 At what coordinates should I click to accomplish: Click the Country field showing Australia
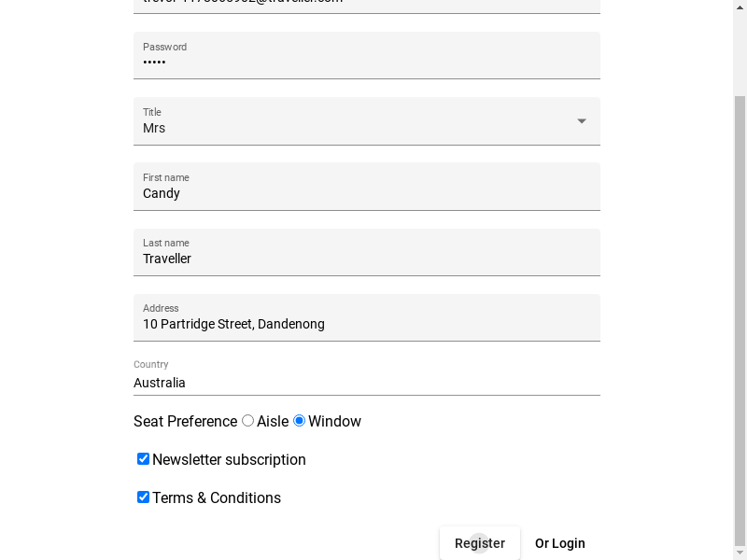tap(366, 383)
